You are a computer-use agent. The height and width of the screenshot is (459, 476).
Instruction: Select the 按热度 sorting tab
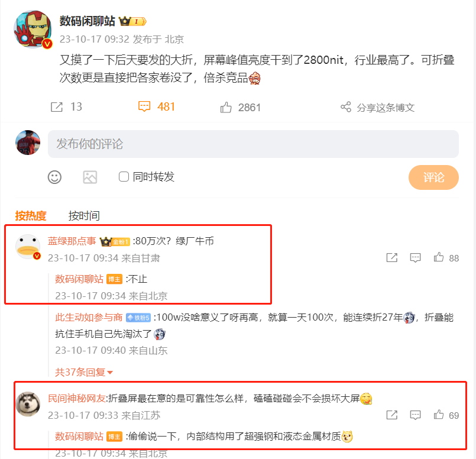pyautogui.click(x=31, y=216)
